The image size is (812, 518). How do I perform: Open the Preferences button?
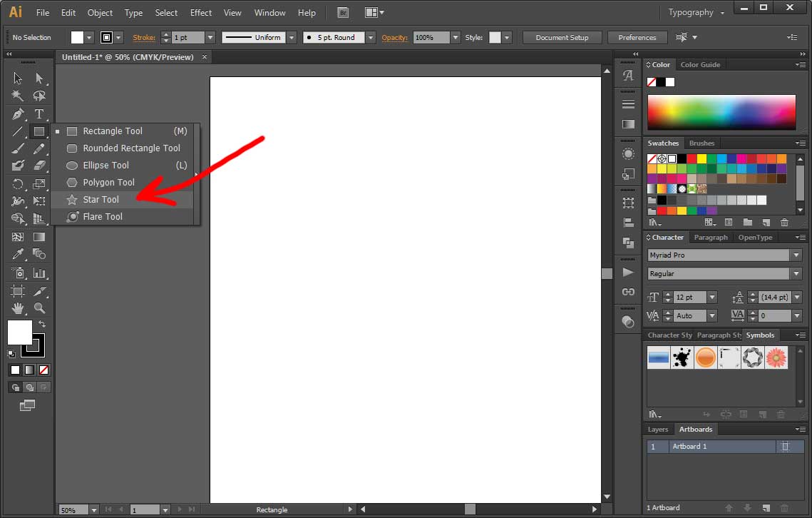tap(637, 37)
